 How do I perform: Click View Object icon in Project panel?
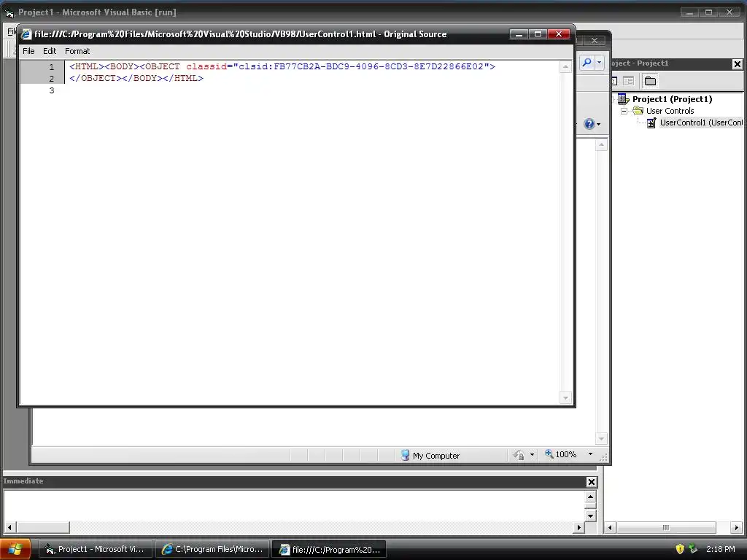[x=628, y=81]
